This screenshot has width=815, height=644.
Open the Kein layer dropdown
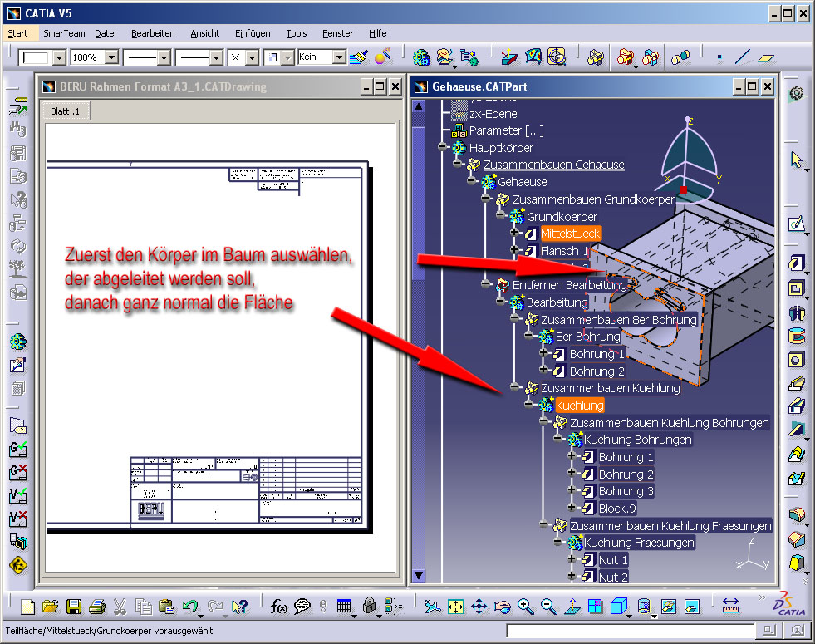[x=340, y=57]
